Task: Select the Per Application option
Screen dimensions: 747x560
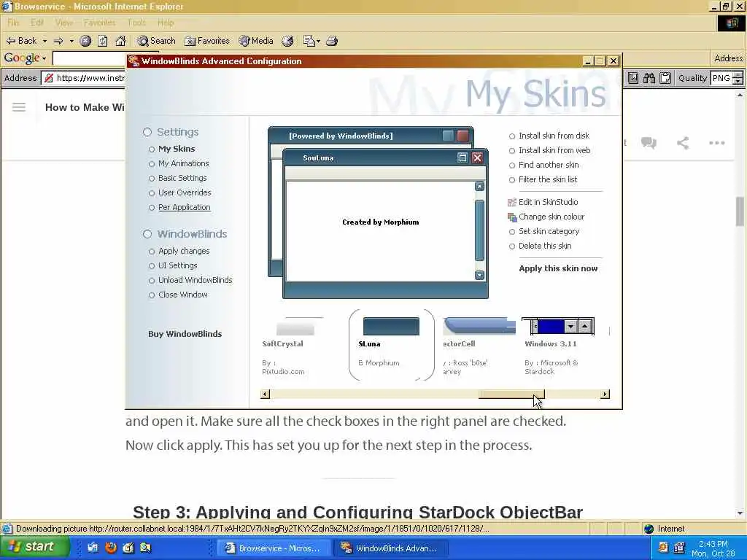Action: pyautogui.click(x=184, y=208)
